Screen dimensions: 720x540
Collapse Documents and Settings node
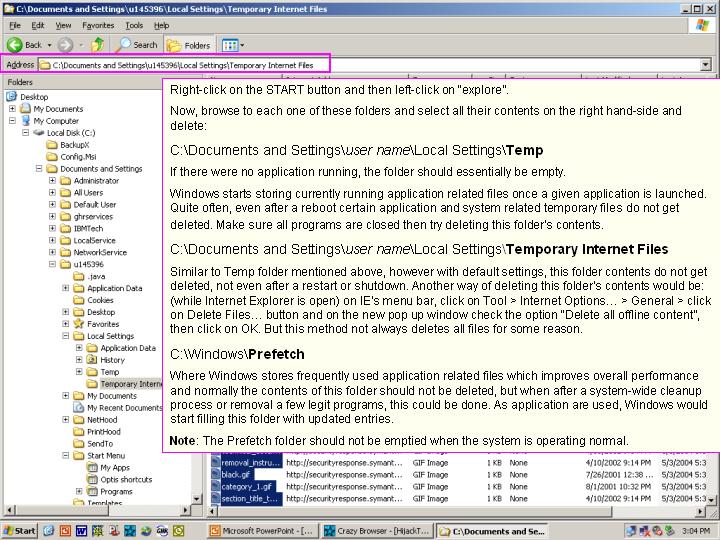pyautogui.click(x=39, y=169)
